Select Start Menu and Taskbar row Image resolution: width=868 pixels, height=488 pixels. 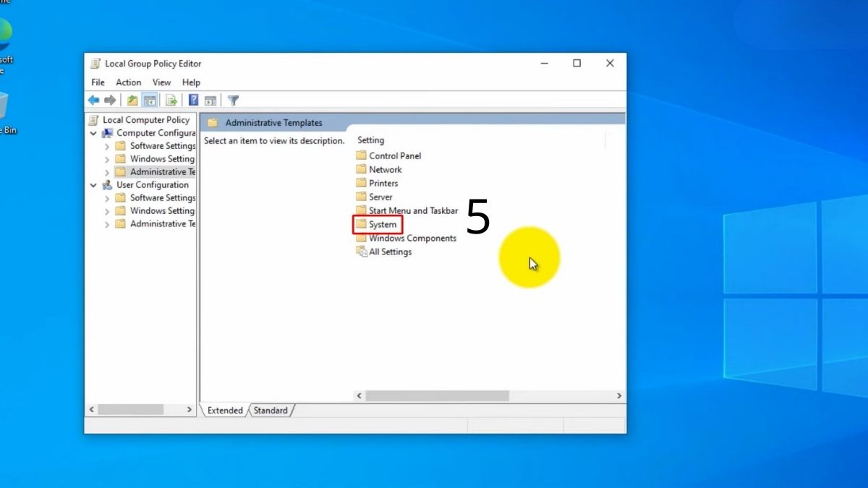(413, 210)
